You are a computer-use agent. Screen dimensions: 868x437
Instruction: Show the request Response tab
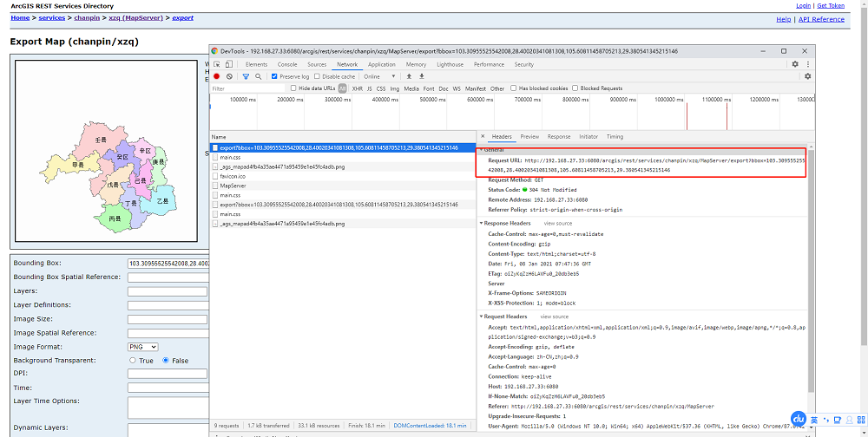(559, 137)
